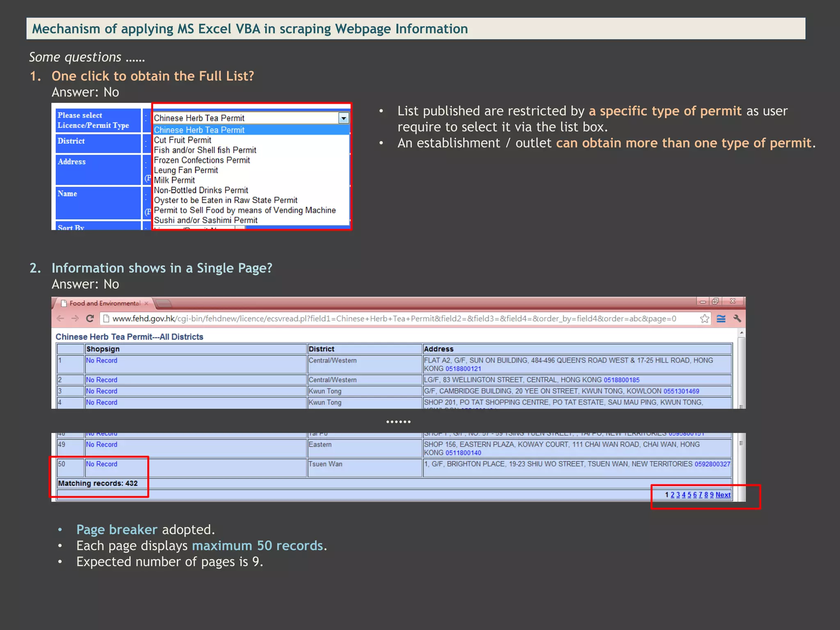Close the Food and Environmental tab
Image resolution: width=840 pixels, height=630 pixels.
point(146,303)
